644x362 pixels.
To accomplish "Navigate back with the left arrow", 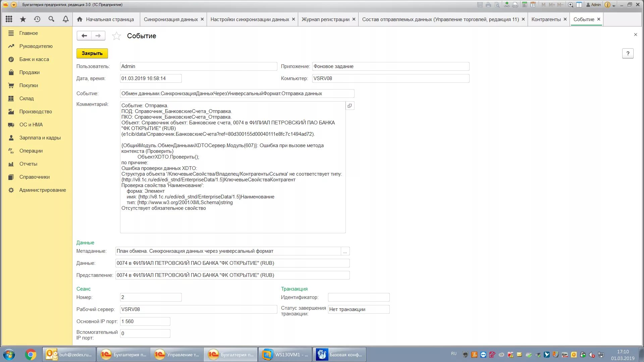I will coord(84,36).
